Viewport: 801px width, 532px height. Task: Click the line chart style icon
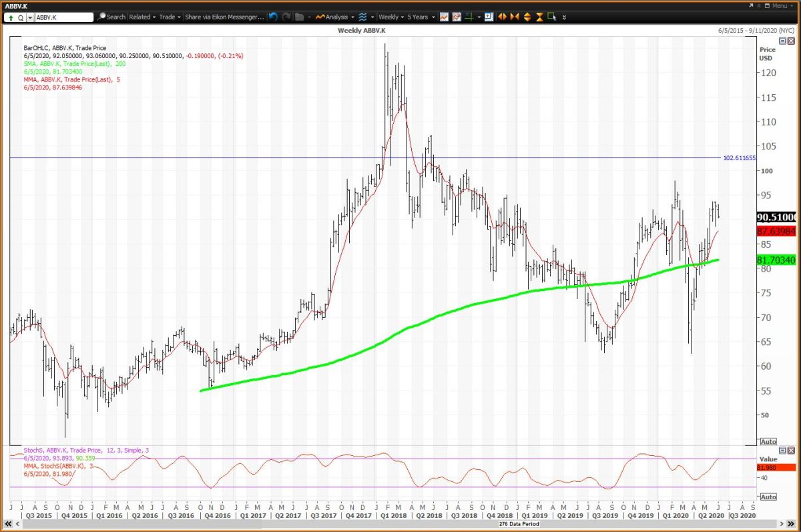click(x=444, y=17)
